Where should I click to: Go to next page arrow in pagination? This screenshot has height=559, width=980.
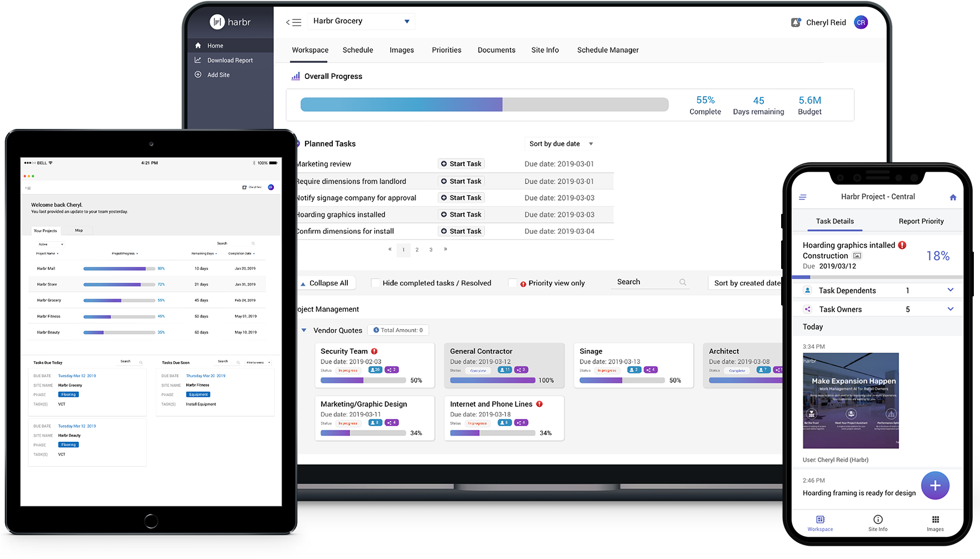tap(446, 249)
